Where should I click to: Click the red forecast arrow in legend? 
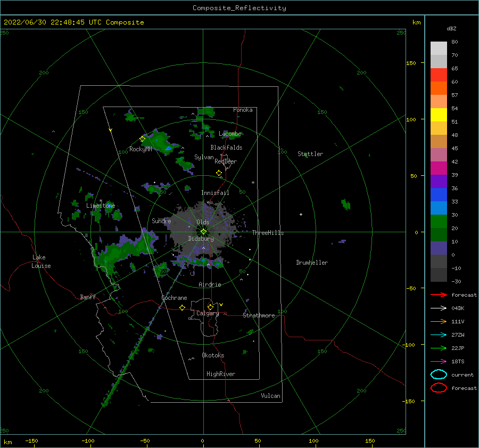[439, 295]
